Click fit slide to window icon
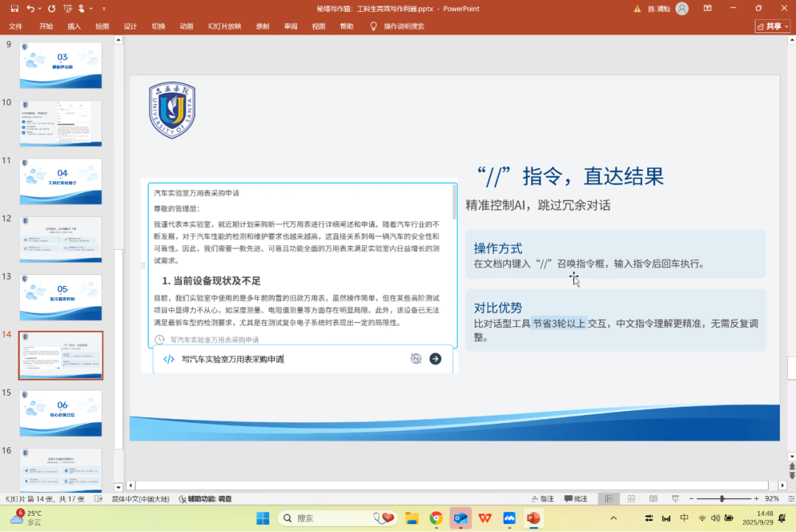Screen dimensions: 796x532 click(790, 499)
